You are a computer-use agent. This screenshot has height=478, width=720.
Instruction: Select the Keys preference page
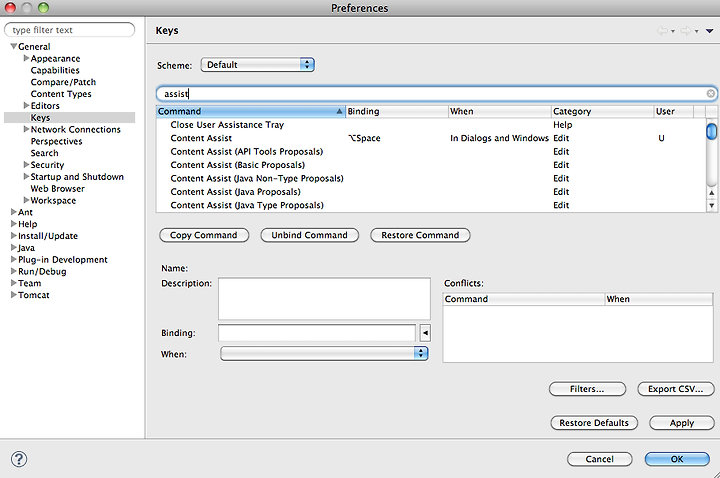coord(40,118)
